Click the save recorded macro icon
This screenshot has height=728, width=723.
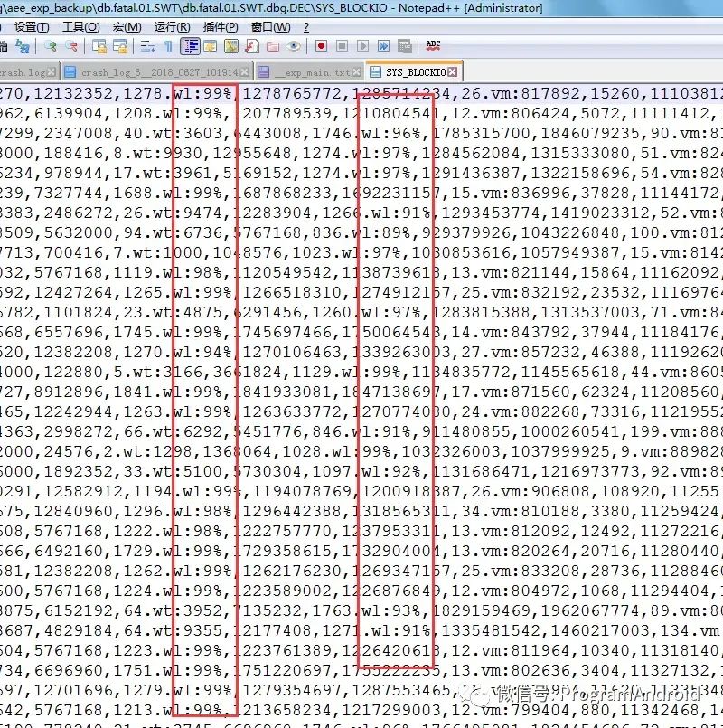pos(405,46)
